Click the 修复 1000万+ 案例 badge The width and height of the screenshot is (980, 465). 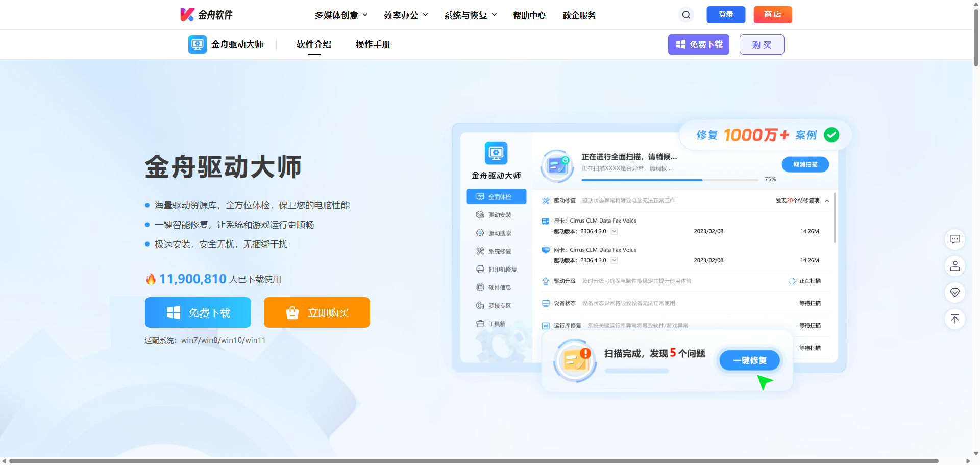[x=766, y=135]
